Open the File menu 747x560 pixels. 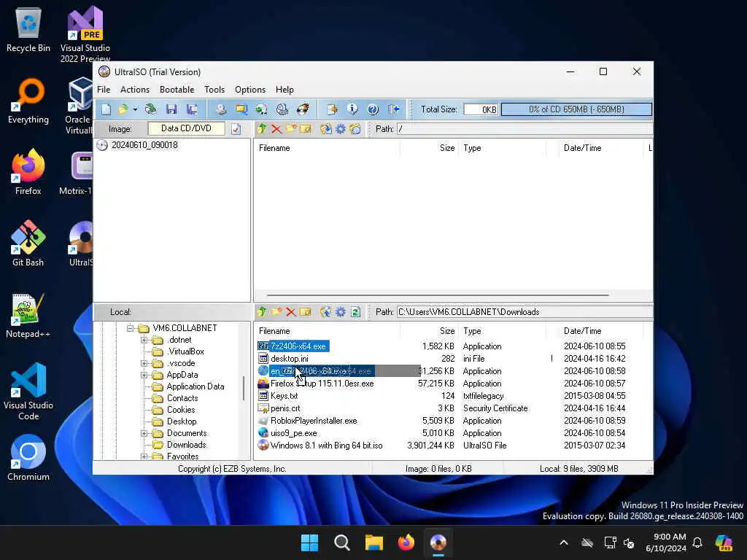[x=104, y=90]
